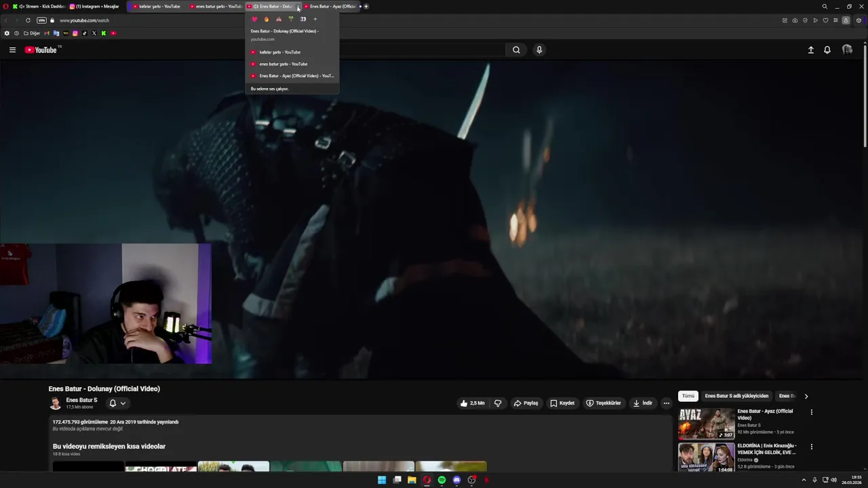Expand subscription notification options chevron
This screenshot has width=868, height=488.
(x=123, y=403)
